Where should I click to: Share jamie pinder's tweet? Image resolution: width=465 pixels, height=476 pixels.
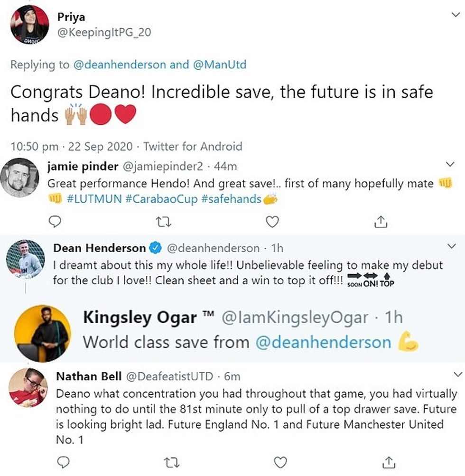tap(380, 221)
